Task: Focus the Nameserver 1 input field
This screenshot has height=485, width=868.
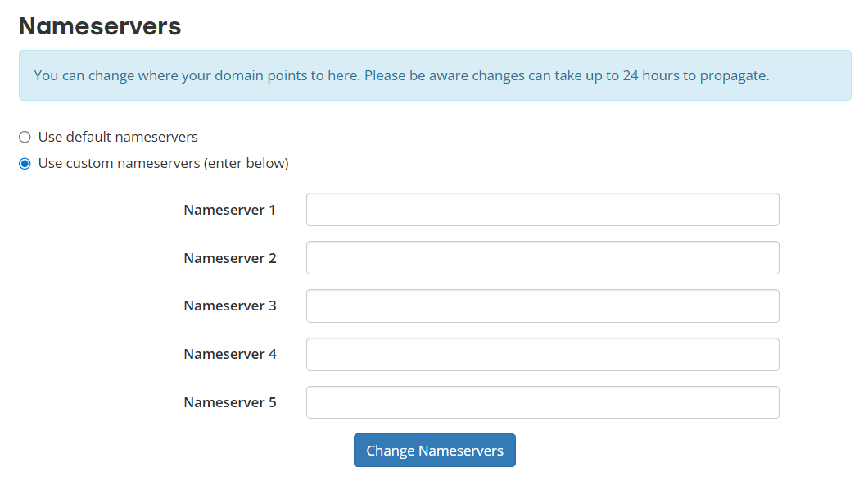Action: pyautogui.click(x=542, y=210)
